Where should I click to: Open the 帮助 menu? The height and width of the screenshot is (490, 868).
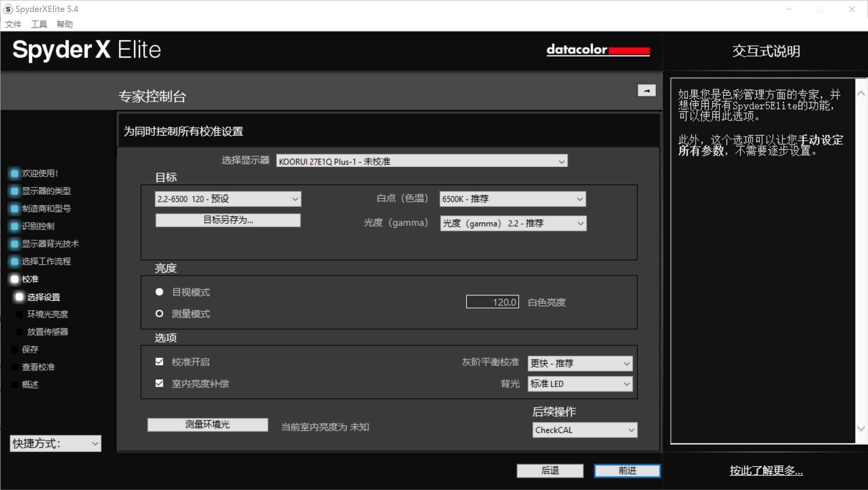click(x=65, y=24)
